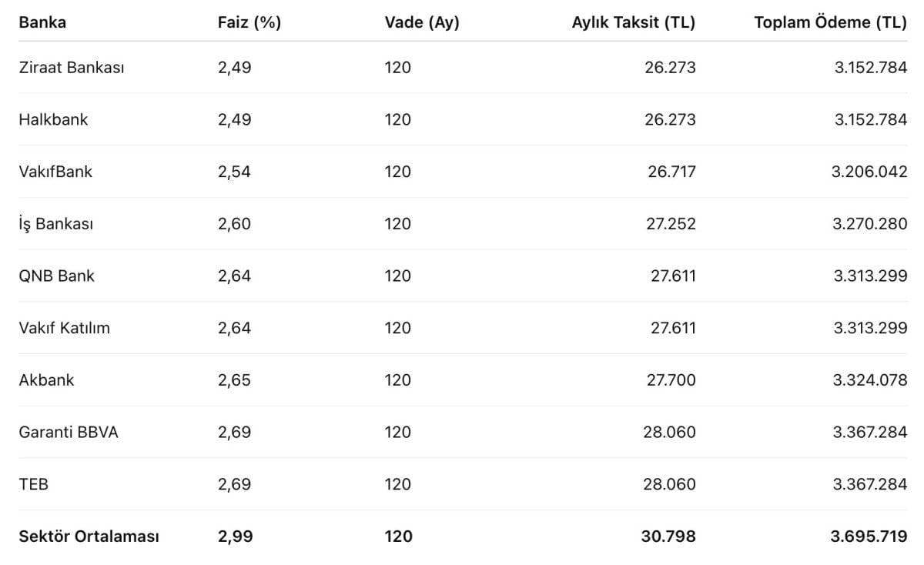Select the Garanti BBVA name cell
The height and width of the screenshot is (565, 924).
tap(69, 433)
